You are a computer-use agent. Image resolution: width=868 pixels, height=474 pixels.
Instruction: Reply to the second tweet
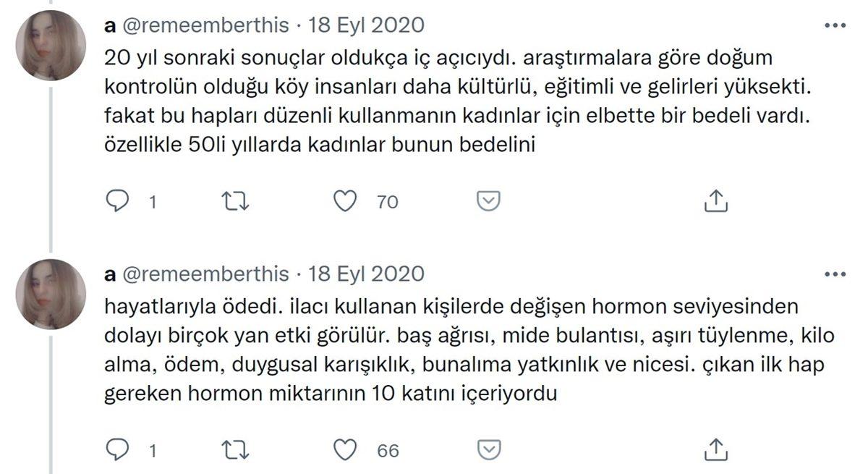click(118, 449)
